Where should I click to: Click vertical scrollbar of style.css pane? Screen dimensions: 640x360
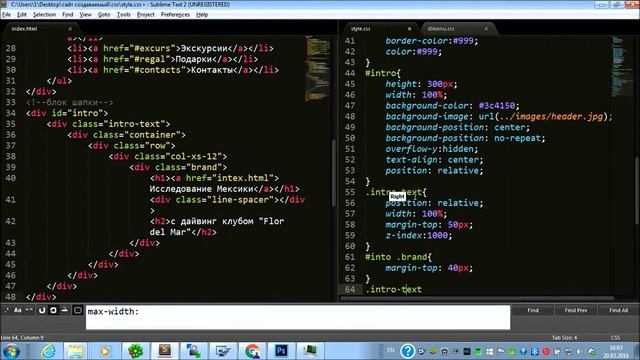click(x=636, y=190)
